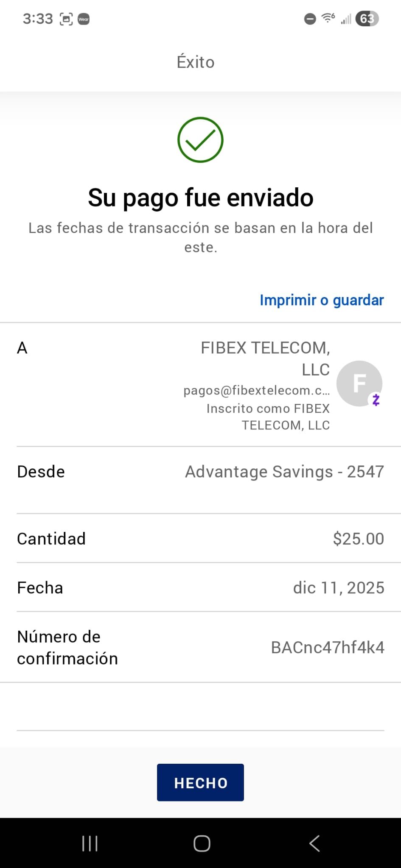Select the confirmation number BACnc47hf4k4

(328, 648)
